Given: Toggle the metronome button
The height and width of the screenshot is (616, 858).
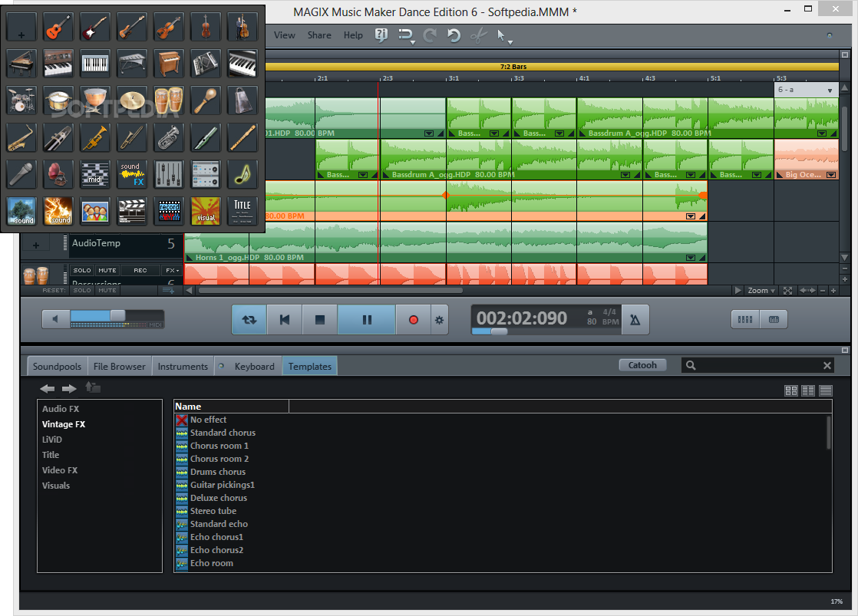Looking at the screenshot, I should [x=635, y=319].
